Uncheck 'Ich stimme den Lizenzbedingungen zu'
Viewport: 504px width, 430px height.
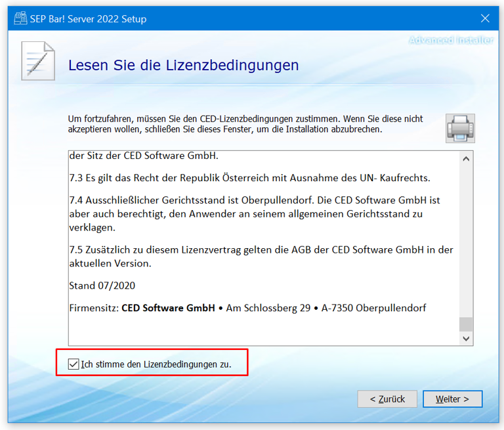[73, 364]
